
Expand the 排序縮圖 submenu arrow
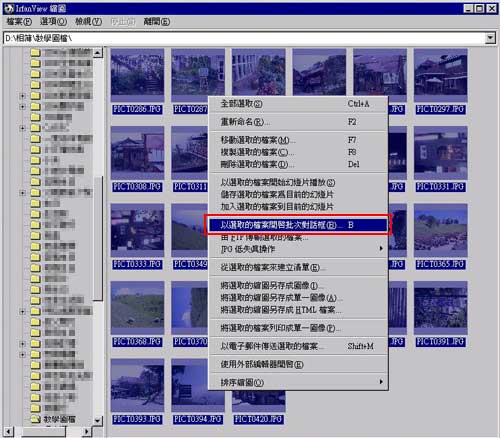(x=381, y=382)
